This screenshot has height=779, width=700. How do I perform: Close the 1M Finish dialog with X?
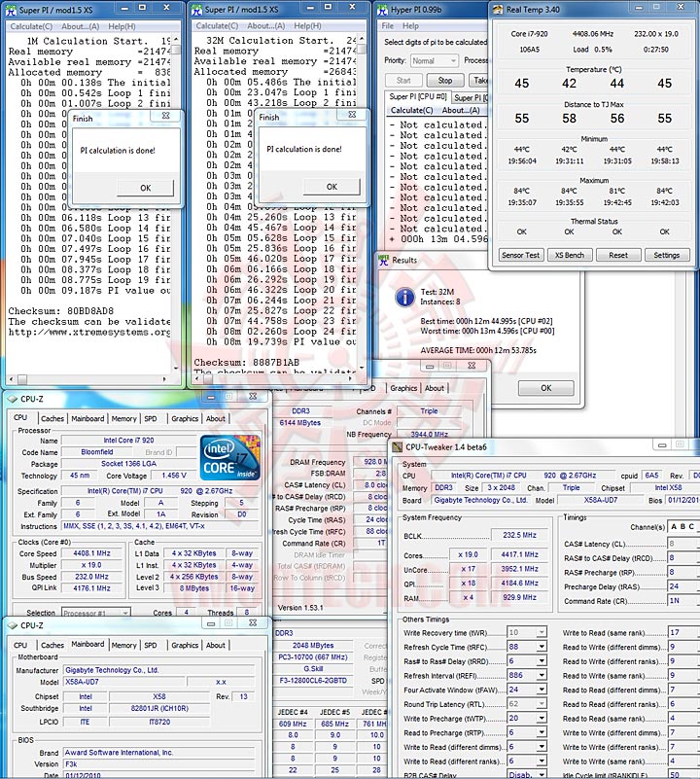click(166, 116)
